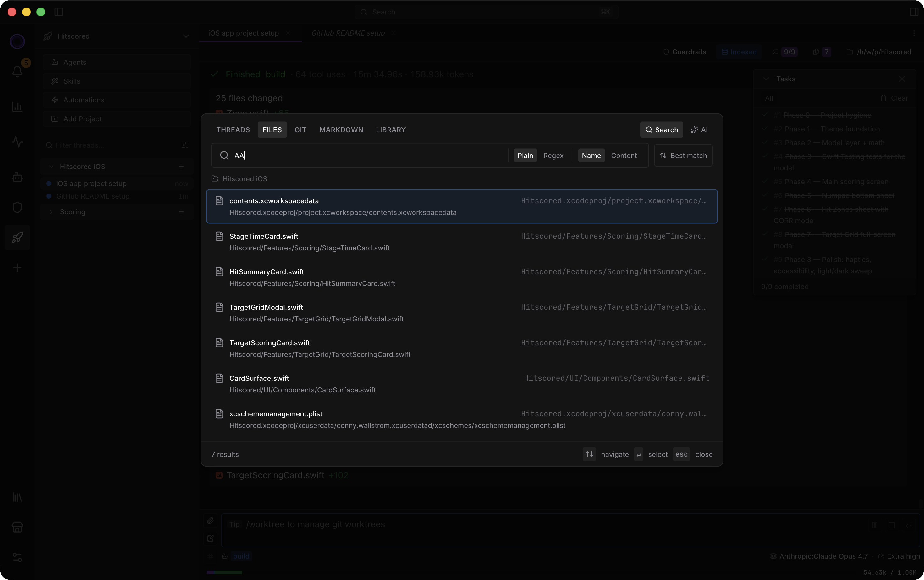924x580 pixels.
Task: Open TargetScoringCard.swift search result
Action: coord(462,348)
